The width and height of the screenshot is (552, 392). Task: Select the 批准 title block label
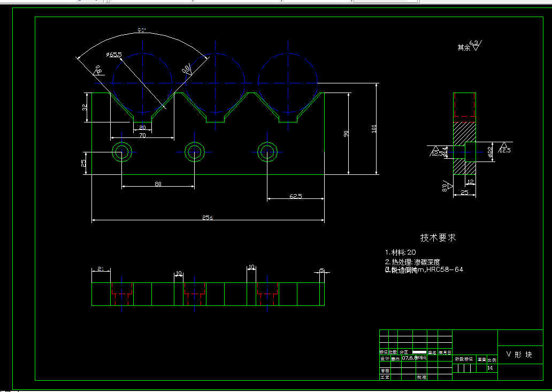(x=421, y=377)
